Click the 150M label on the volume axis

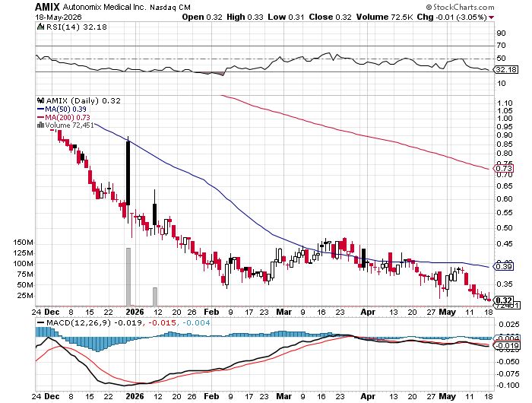[x=23, y=243]
